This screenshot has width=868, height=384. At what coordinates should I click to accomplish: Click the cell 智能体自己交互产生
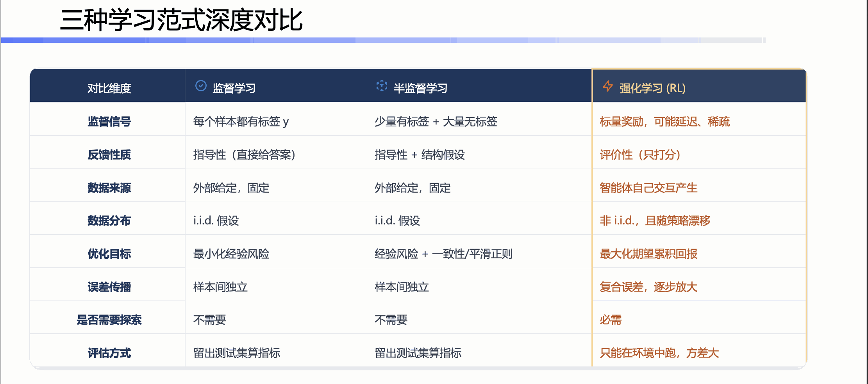pos(648,188)
